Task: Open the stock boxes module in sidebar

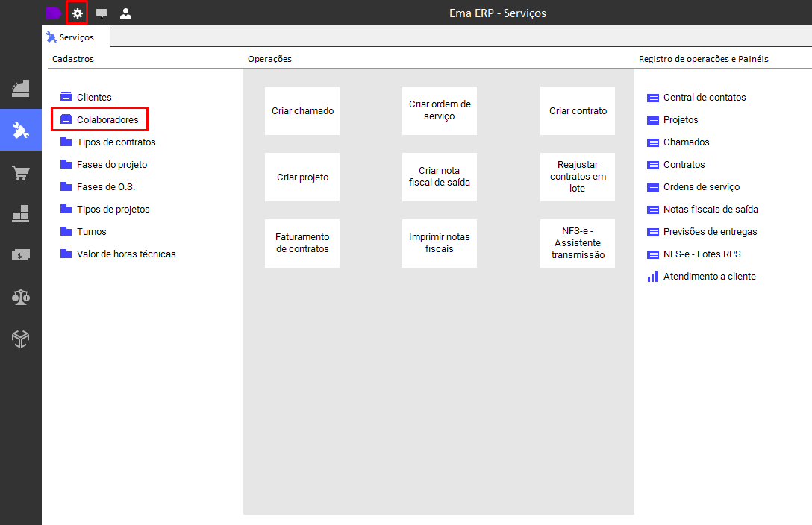Action: (21, 213)
